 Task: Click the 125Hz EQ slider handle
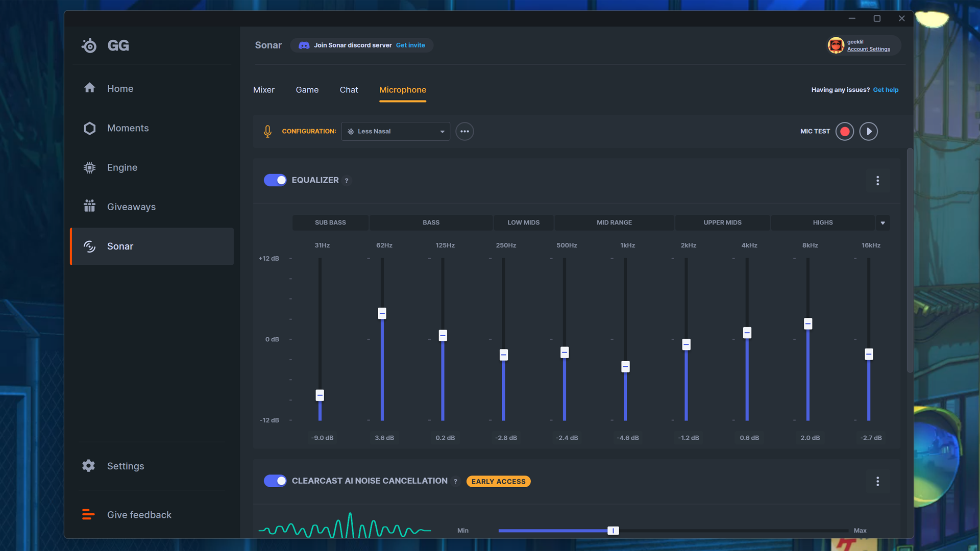[x=443, y=335]
